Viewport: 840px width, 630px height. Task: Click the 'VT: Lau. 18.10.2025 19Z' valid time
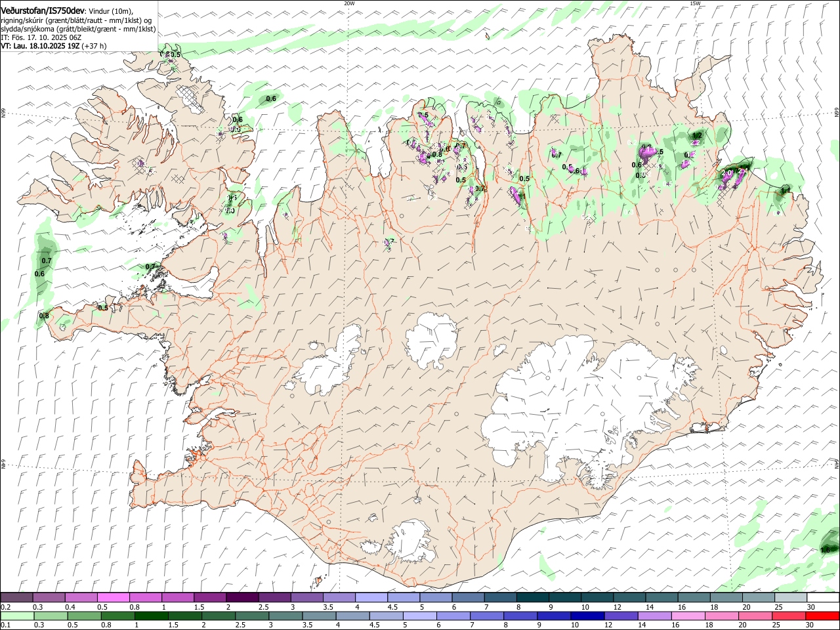[x=41, y=47]
